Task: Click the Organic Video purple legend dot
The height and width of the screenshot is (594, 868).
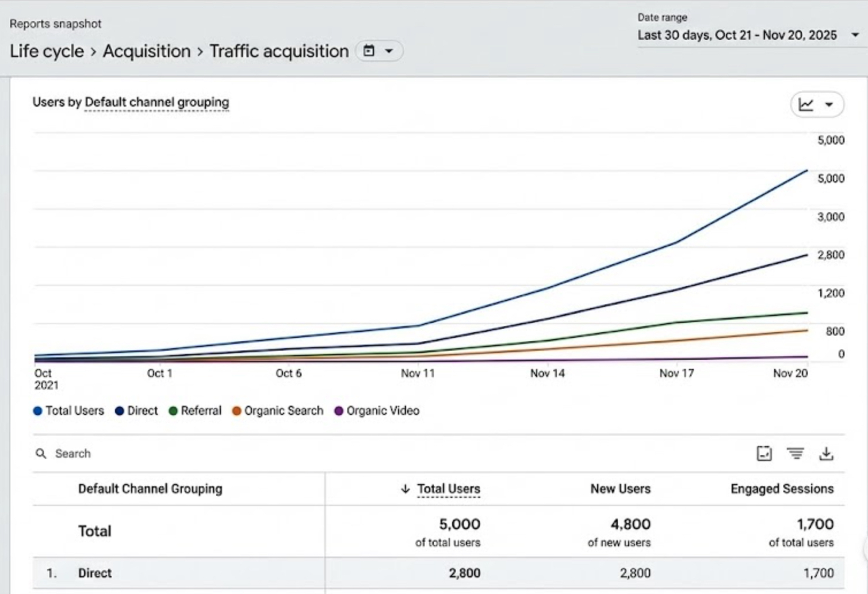Action: coord(339,411)
